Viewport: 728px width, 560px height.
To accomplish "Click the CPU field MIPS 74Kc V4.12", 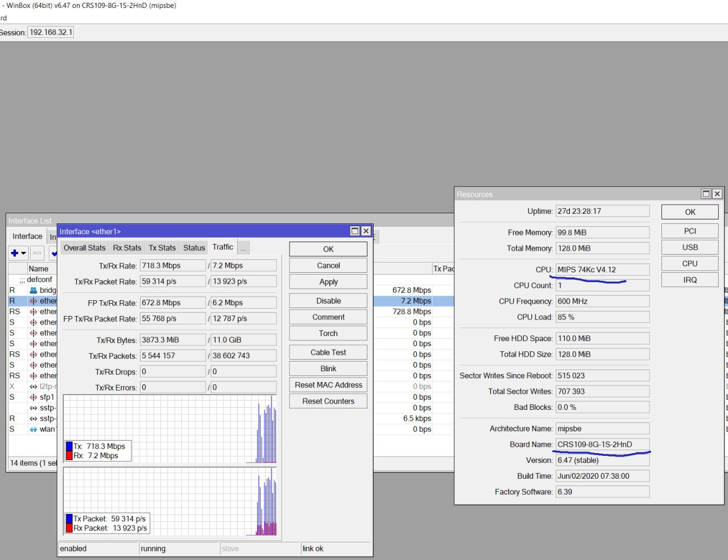I will click(603, 269).
